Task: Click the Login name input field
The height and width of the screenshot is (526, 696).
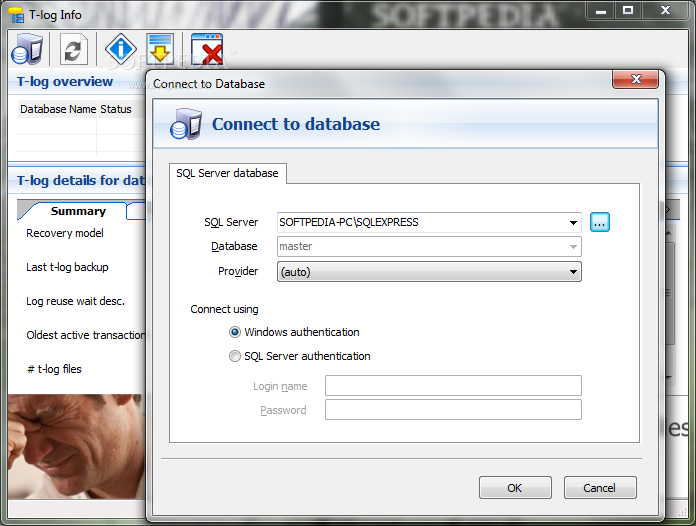Action: pyautogui.click(x=453, y=385)
